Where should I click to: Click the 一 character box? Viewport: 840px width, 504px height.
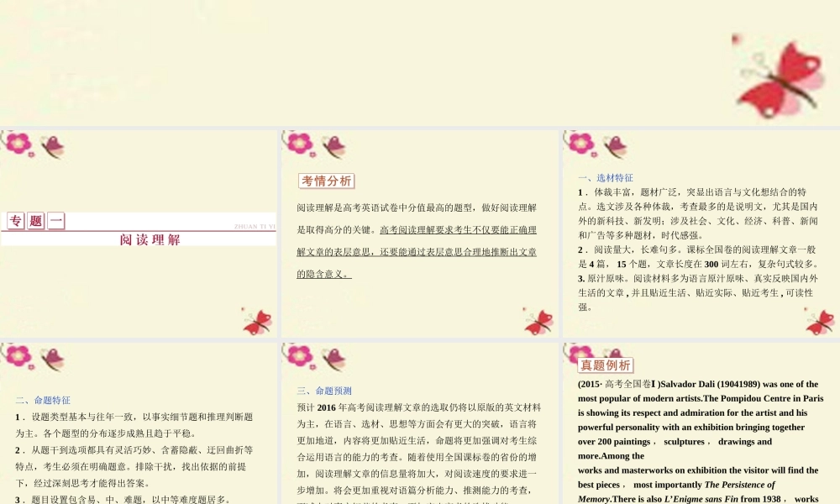point(56,221)
